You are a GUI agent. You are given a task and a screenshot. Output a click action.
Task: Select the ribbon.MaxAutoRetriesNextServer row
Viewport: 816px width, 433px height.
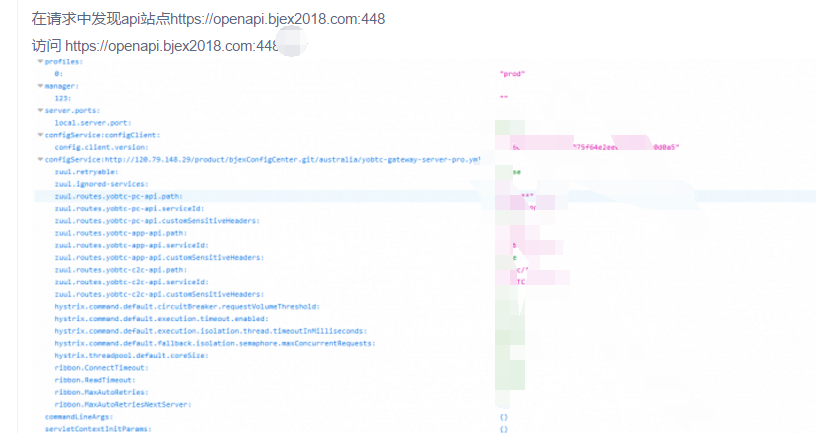pyautogui.click(x=123, y=404)
